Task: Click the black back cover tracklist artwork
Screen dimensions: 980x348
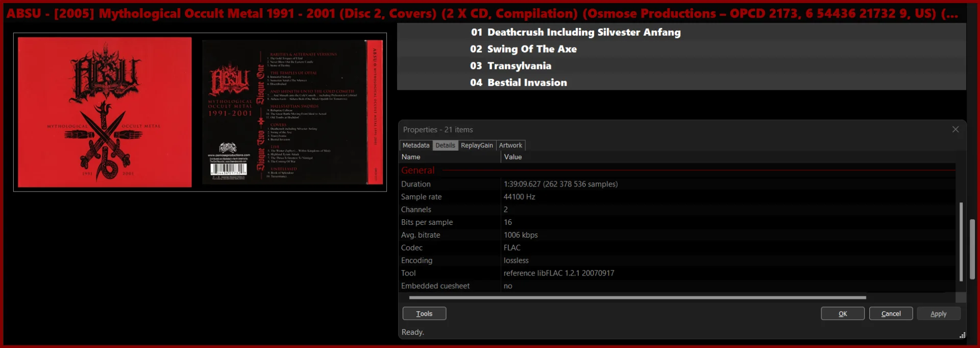Action: pyautogui.click(x=292, y=112)
